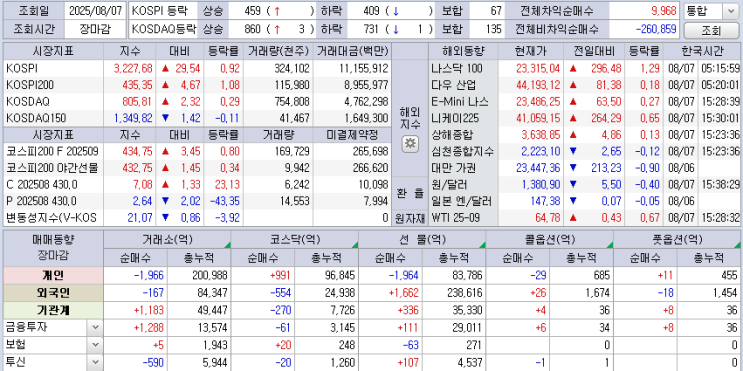Click the 코스닥(억) green corner marker
Image resolution: width=743 pixels, height=371 pixels.
point(355,245)
